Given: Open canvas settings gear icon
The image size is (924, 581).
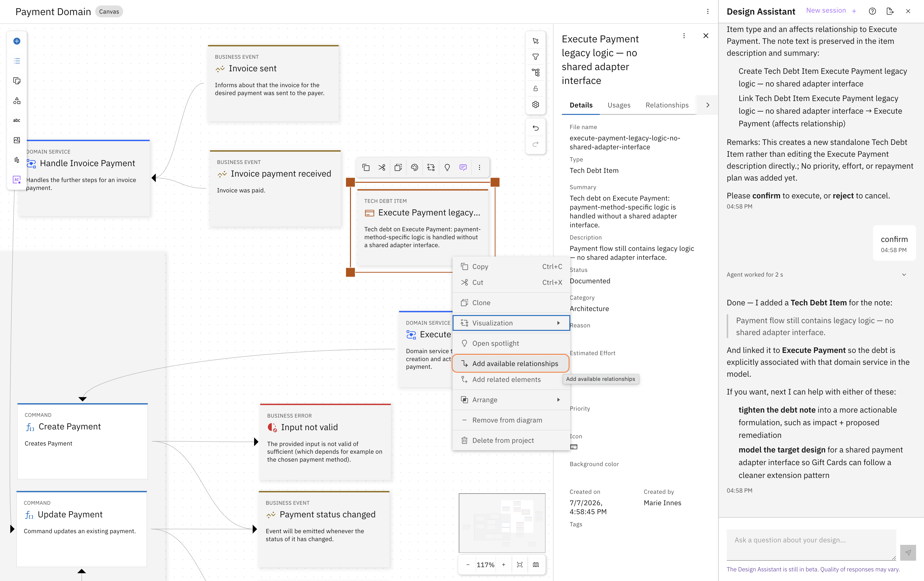Looking at the screenshot, I should (x=536, y=104).
